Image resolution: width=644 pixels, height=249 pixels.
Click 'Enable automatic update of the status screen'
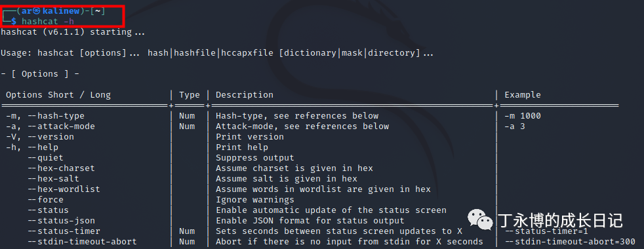[x=331, y=210]
